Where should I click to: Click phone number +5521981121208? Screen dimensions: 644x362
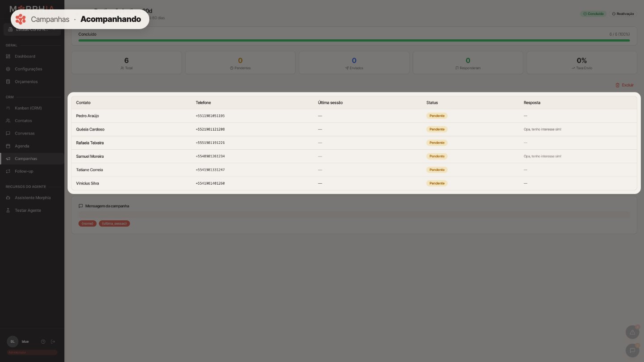[210, 129]
